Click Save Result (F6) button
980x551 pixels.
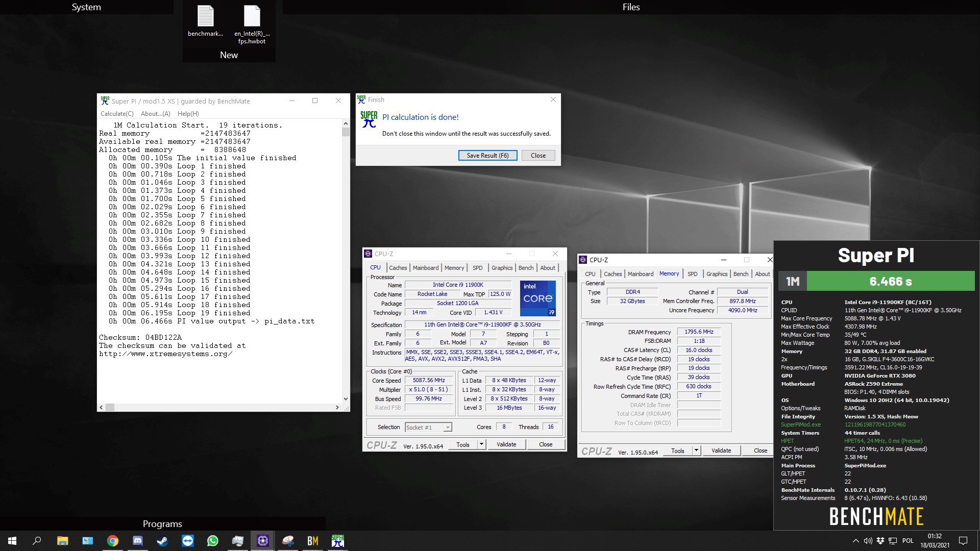pos(487,156)
